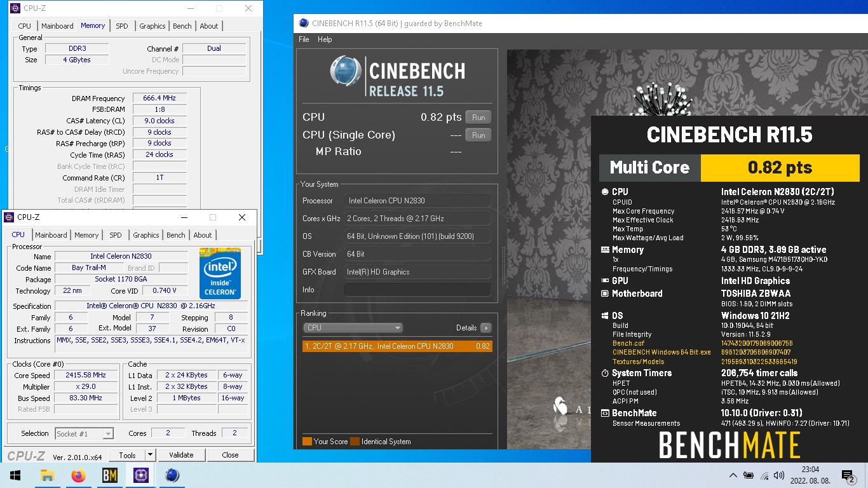Click the DRAM Frequency value 666.4 MHz
This screenshot has width=868, height=488.
(x=159, y=98)
